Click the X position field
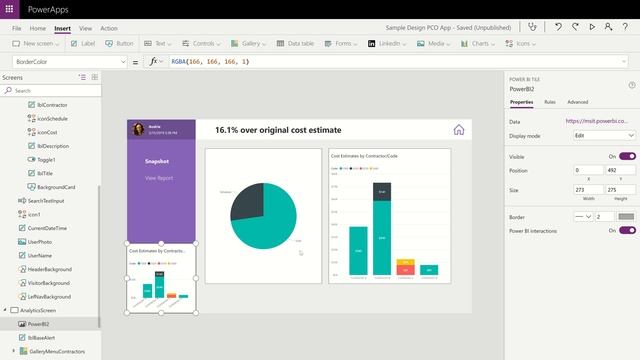Screen dimensions: 640x360 point(588,170)
